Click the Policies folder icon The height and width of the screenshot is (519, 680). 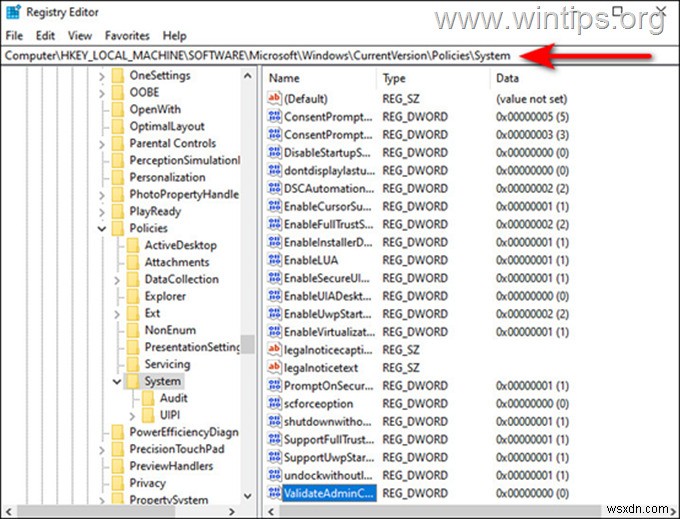118,228
